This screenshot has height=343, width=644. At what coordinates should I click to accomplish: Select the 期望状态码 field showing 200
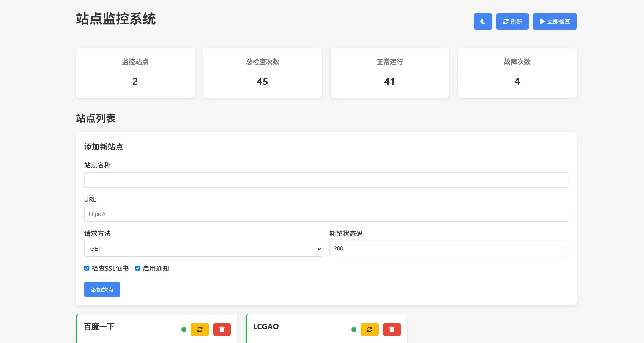449,248
